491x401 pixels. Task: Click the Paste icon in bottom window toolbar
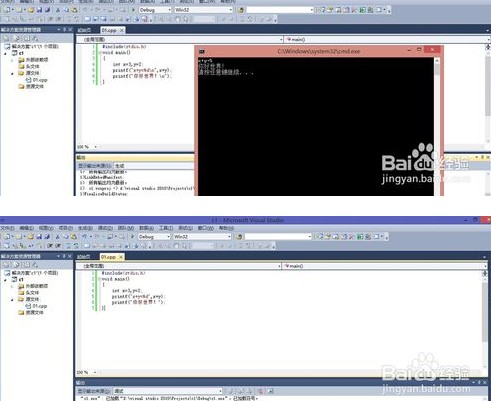(x=74, y=237)
